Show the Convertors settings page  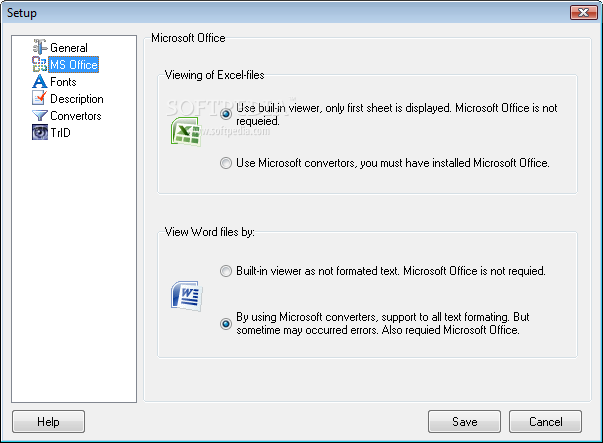coord(76,116)
